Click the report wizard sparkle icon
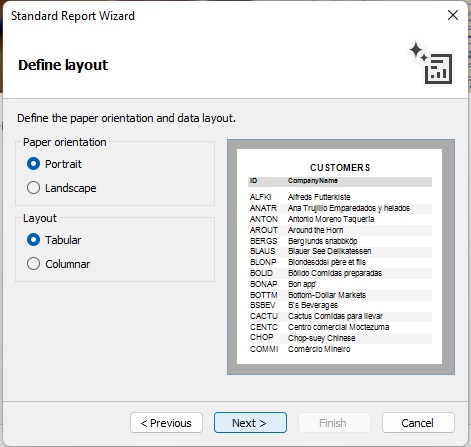The width and height of the screenshot is (471, 447). tap(431, 64)
